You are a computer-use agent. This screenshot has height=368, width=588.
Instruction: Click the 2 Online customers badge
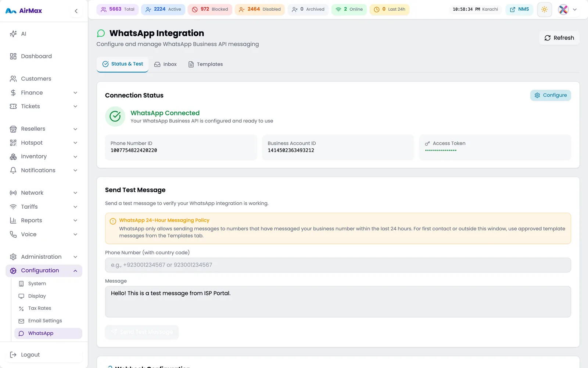pyautogui.click(x=349, y=10)
